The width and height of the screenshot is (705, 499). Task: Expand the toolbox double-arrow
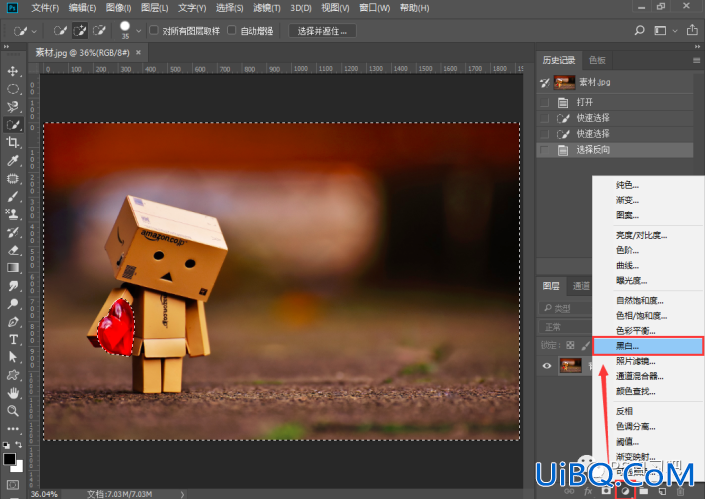tap(6, 47)
